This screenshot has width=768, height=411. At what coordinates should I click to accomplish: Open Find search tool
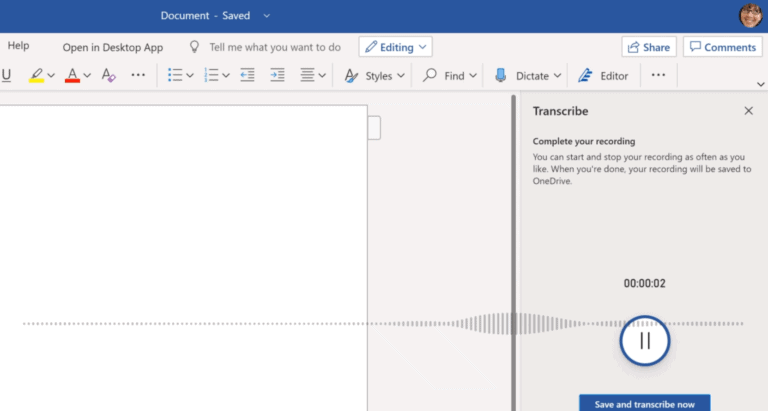[443, 75]
